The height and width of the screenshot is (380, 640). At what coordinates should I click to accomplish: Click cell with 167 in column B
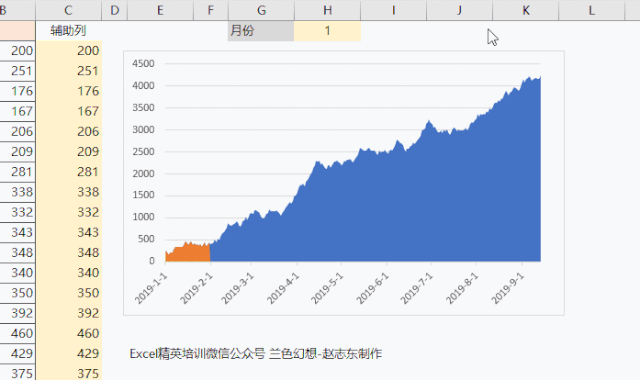coord(18,111)
